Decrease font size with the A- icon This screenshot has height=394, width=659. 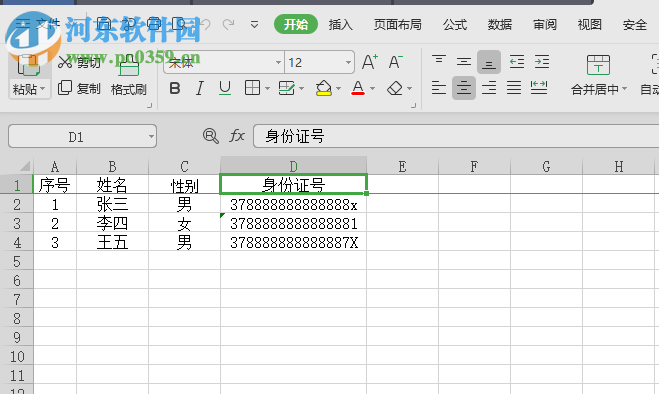pyautogui.click(x=395, y=62)
